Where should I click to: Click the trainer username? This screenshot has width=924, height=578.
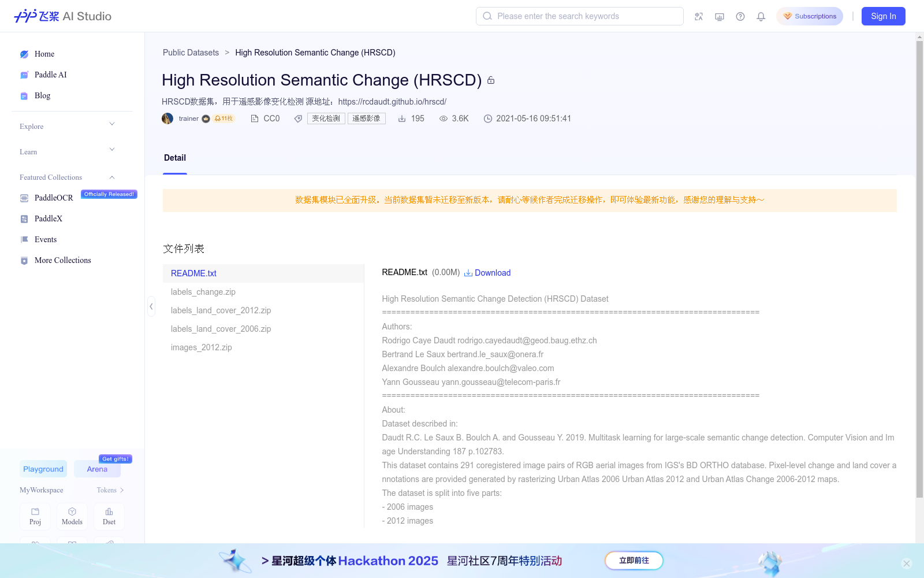pos(188,118)
